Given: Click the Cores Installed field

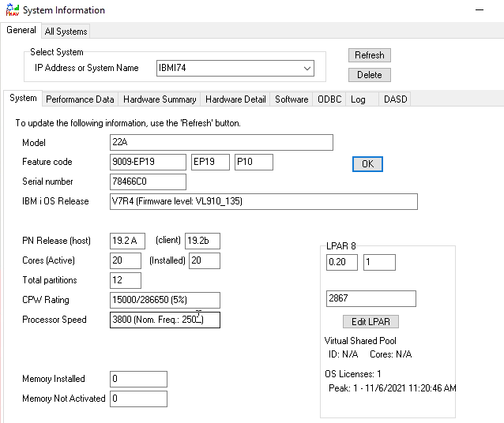Looking at the screenshot, I should 205,260.
